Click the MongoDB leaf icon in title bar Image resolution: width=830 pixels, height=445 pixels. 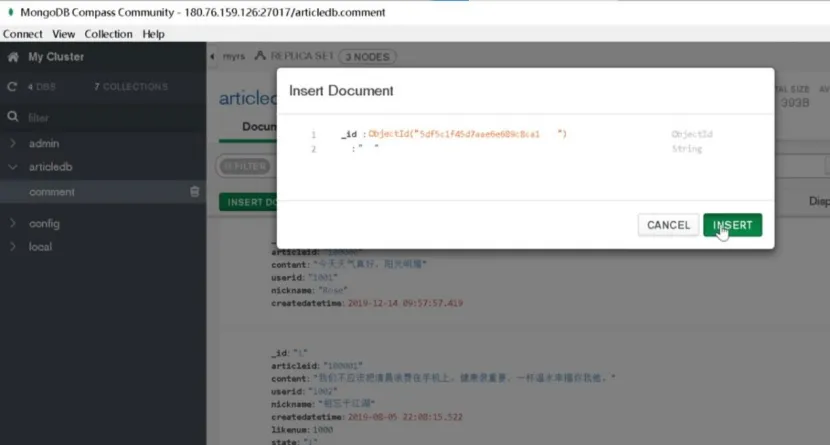11,12
